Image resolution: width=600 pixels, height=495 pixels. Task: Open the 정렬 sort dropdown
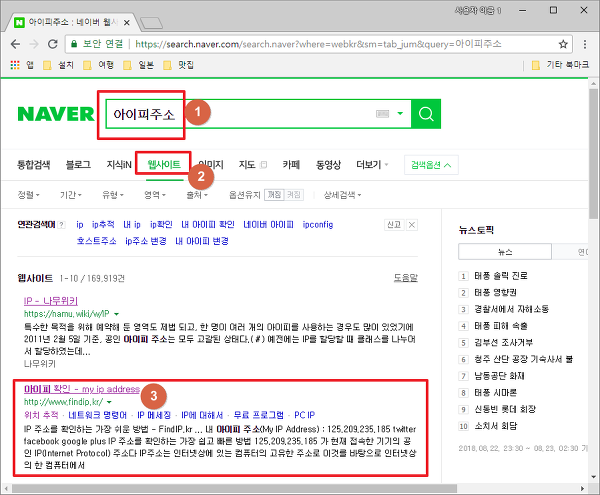click(29, 195)
